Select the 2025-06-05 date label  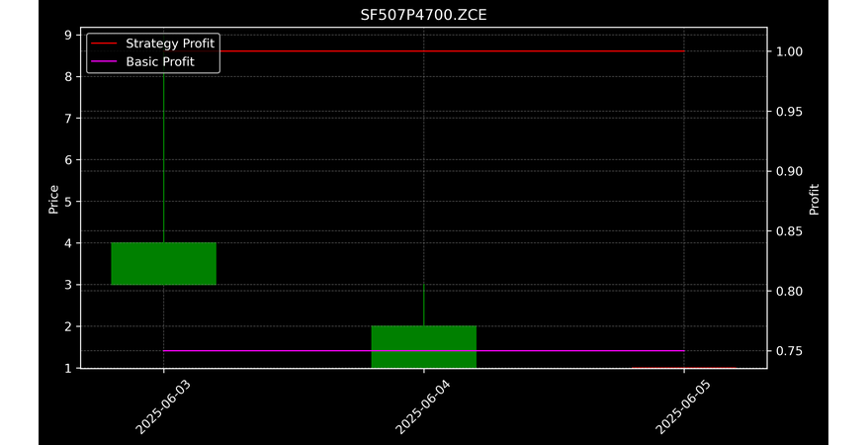683,406
